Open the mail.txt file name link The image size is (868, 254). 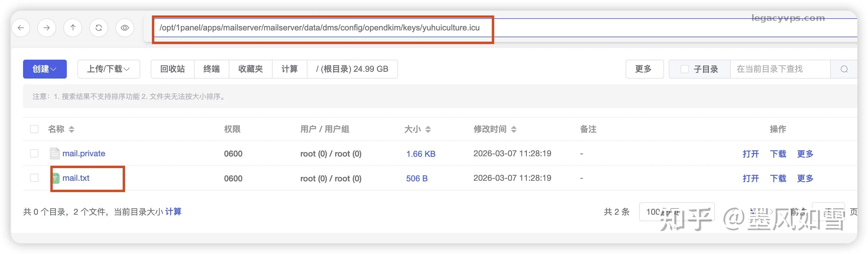pos(76,178)
